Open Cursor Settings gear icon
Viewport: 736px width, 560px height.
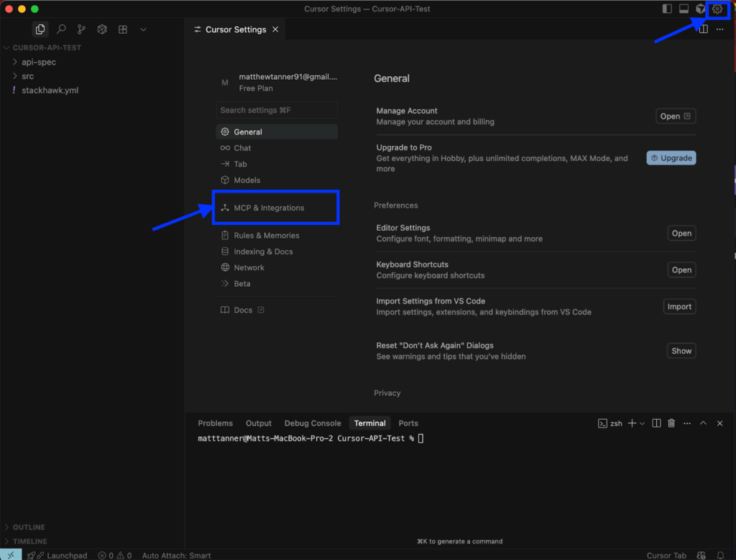click(717, 9)
